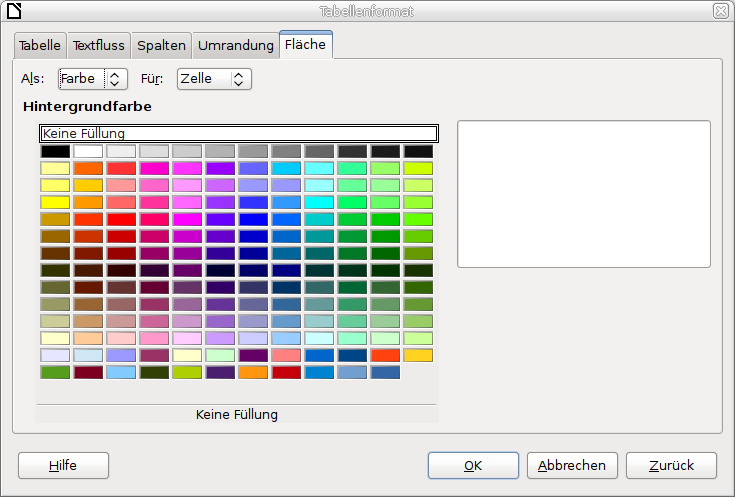Choose the orange swatch in the row below grays

88,168
